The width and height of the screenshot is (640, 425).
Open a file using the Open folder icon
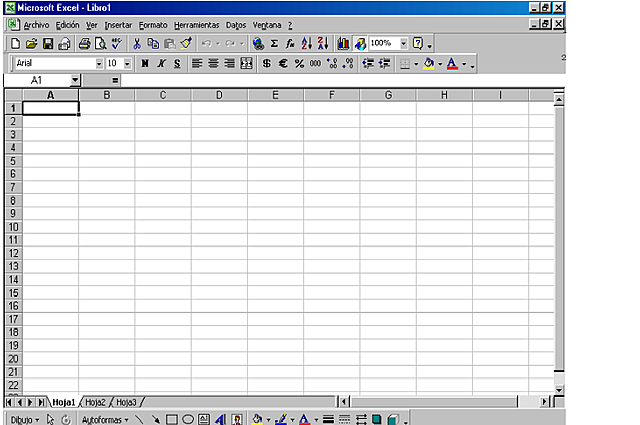[x=31, y=43]
